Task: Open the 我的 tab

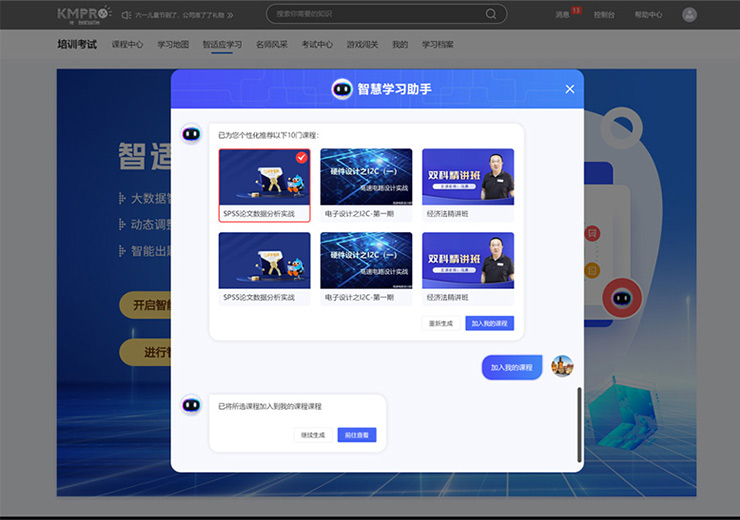Action: (400, 44)
